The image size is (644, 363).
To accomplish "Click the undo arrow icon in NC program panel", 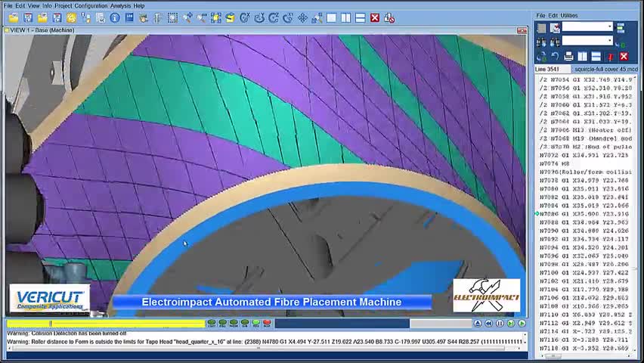I will point(555,56).
